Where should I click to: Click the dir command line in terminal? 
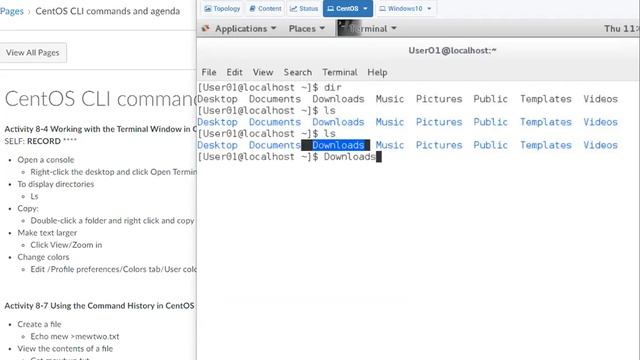point(269,87)
